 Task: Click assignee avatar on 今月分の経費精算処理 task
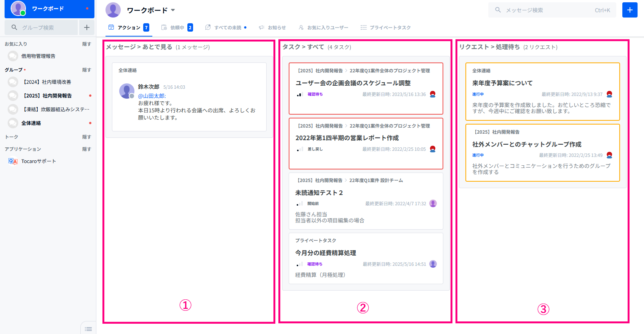(x=433, y=264)
